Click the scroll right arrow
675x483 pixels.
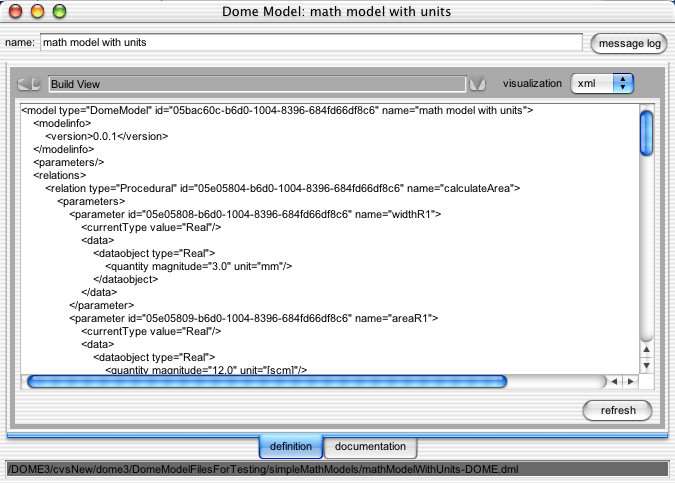(631, 381)
